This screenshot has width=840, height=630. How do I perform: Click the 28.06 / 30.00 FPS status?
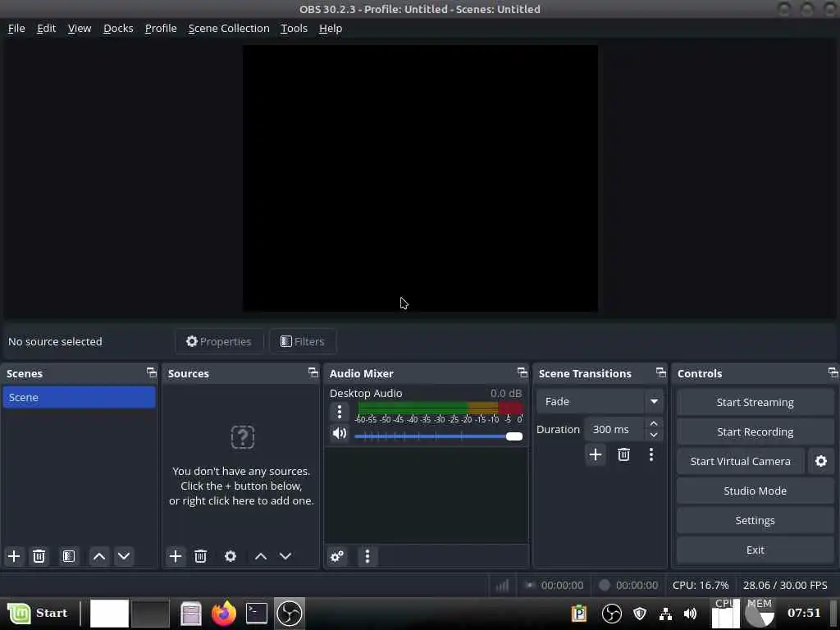pyautogui.click(x=785, y=585)
